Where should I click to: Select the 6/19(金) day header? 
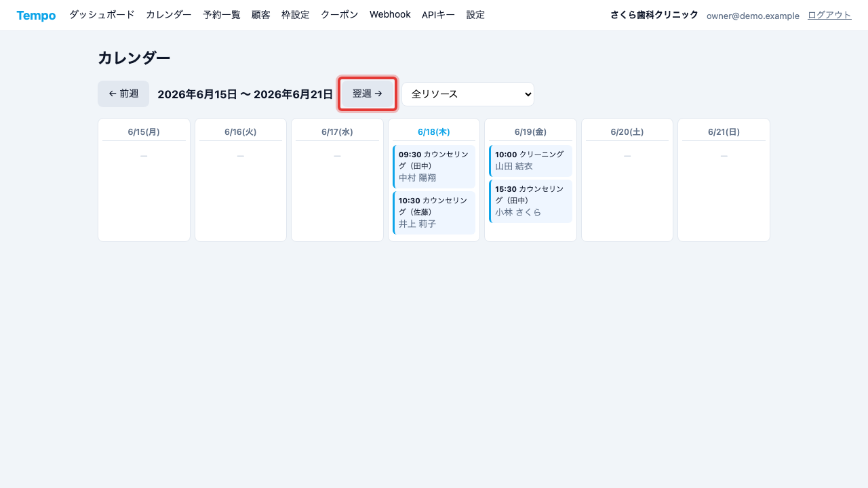[530, 132]
